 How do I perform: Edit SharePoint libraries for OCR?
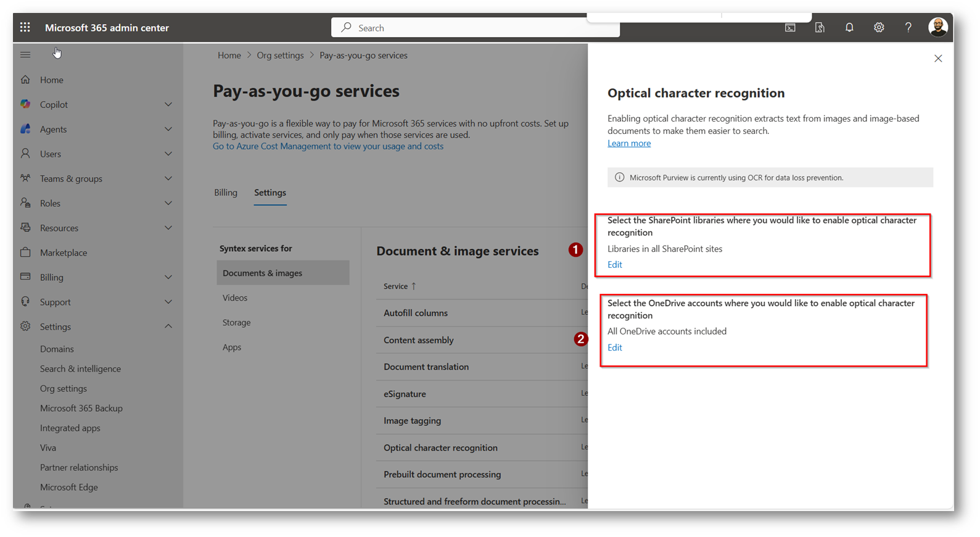pos(615,265)
